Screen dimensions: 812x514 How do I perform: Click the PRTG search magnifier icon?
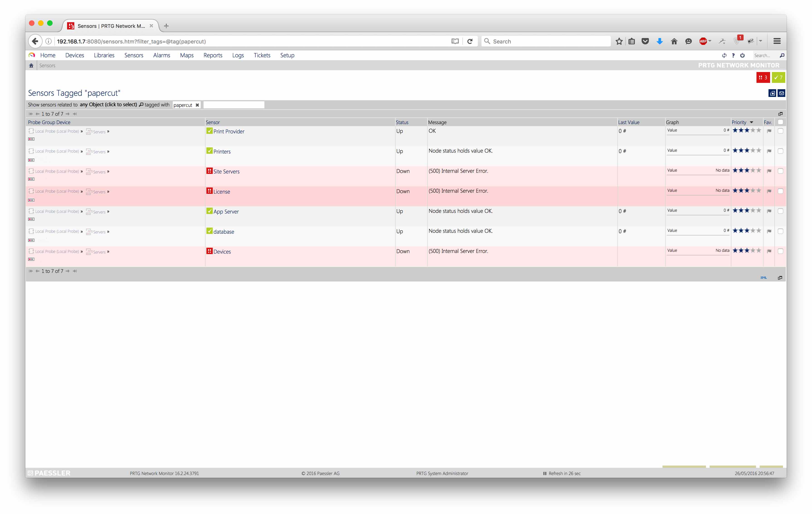[782, 55]
